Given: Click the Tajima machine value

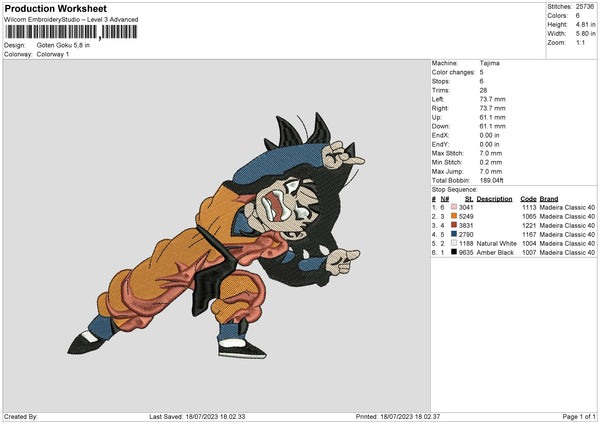Looking at the screenshot, I should pos(489,63).
